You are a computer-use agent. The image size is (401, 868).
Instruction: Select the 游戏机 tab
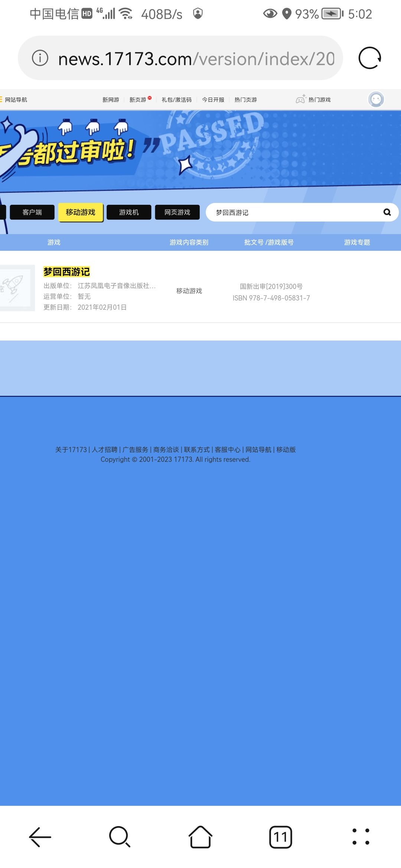pos(129,212)
